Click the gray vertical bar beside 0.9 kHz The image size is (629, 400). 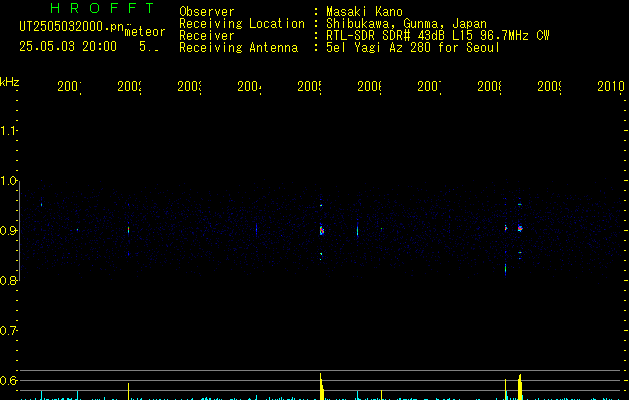click(x=19, y=231)
